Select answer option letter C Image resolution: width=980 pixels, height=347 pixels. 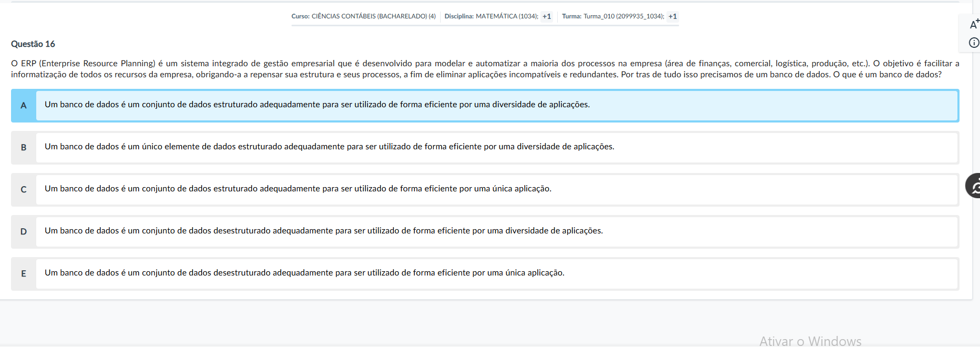tap(24, 190)
